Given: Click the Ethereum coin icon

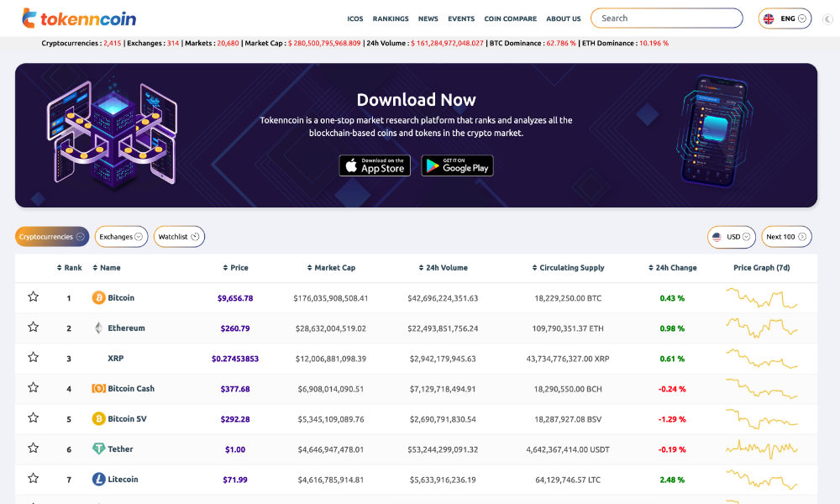Looking at the screenshot, I should (x=98, y=328).
